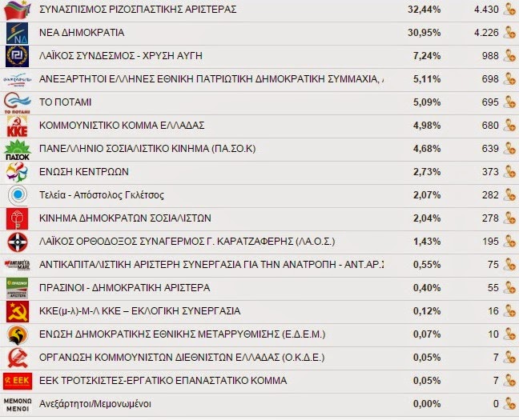Open candidates icon next to 988 votes

click(x=509, y=55)
